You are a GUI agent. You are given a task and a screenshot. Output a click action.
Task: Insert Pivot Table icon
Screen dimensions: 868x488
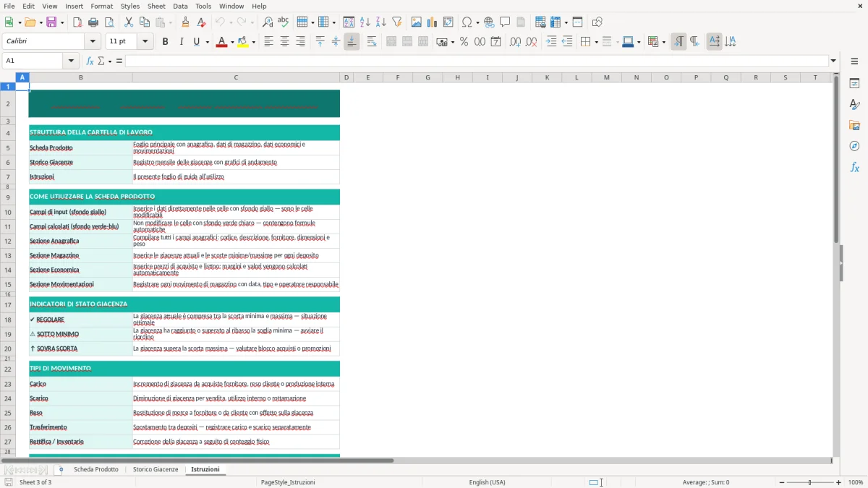pyautogui.click(x=448, y=22)
